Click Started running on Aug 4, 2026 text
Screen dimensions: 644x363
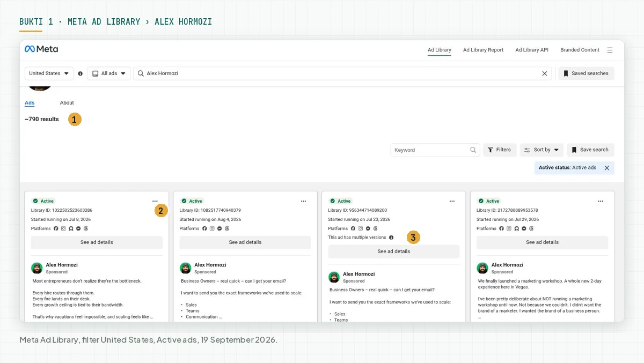click(x=210, y=219)
